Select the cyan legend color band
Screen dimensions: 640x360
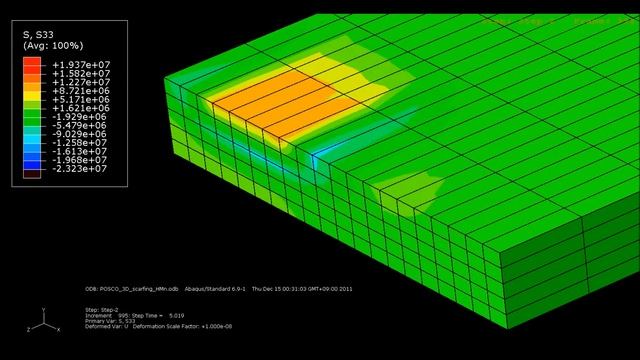(x=32, y=138)
